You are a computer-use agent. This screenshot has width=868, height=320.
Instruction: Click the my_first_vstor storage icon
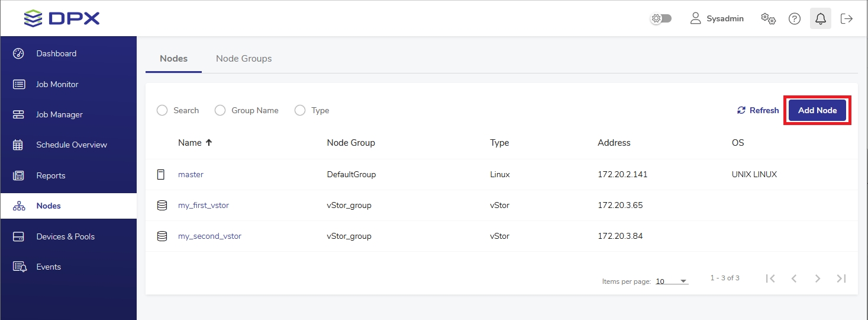tap(162, 205)
